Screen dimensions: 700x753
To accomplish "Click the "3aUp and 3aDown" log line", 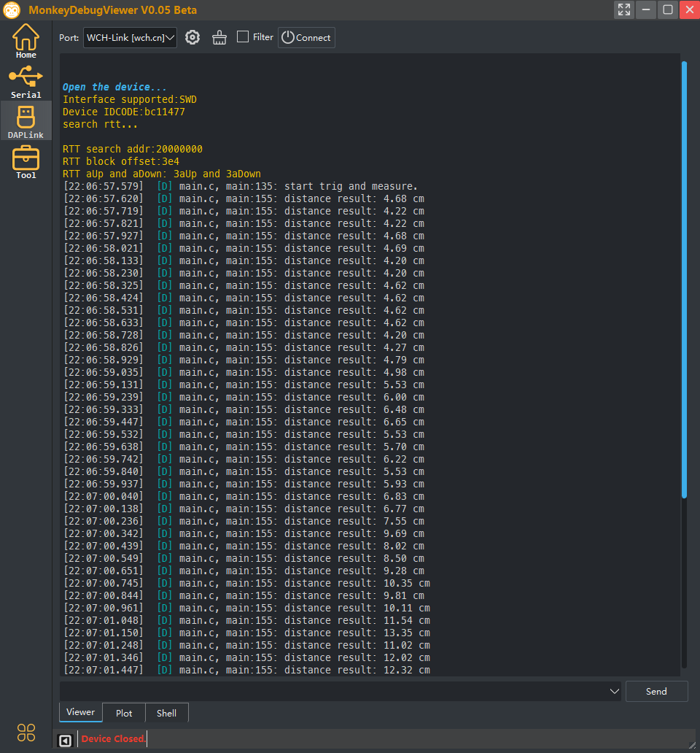I will (x=162, y=174).
